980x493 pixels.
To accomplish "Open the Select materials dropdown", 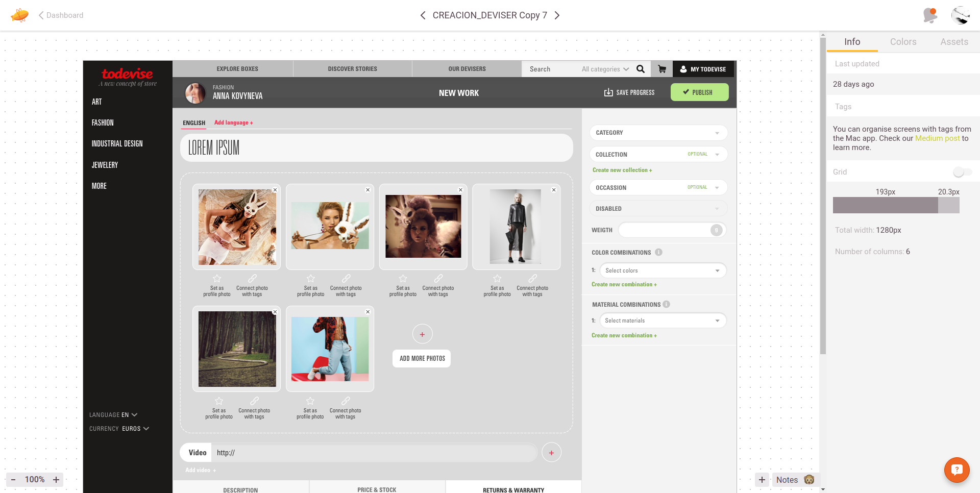I will 663,321.
